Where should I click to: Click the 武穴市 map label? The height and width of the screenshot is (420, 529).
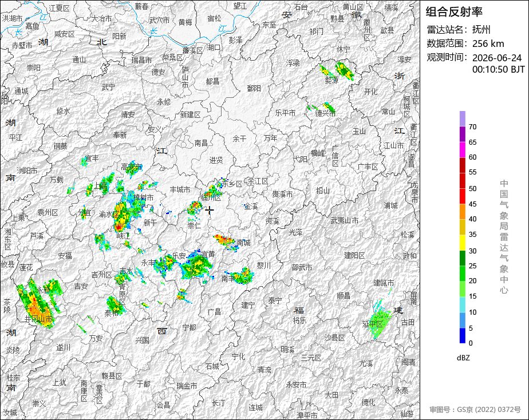[159, 20]
